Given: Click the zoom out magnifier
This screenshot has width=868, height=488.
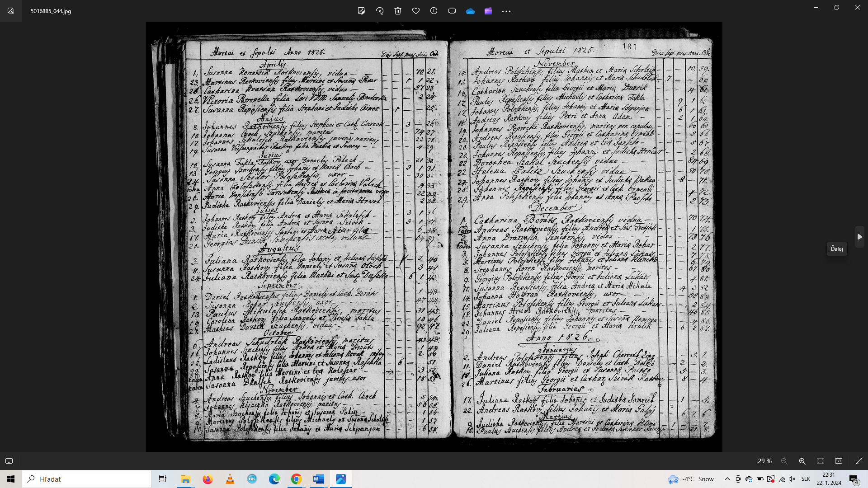Looking at the screenshot, I should 784,461.
